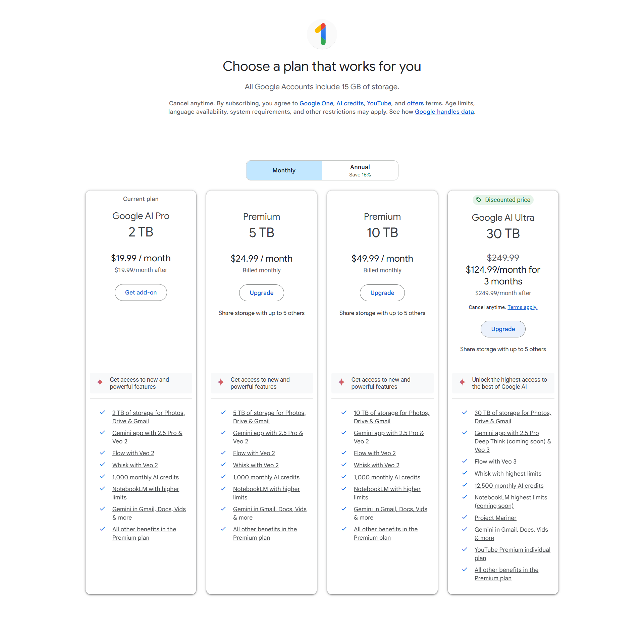Upgrade to the Google AI Ultra plan
Viewport: 644px width, 644px height.
tap(503, 329)
